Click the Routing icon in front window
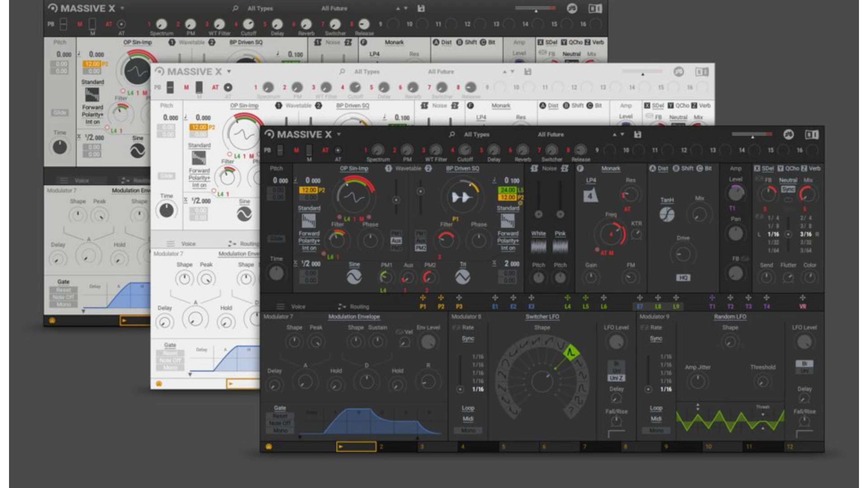The height and width of the screenshot is (488, 868). tap(342, 306)
